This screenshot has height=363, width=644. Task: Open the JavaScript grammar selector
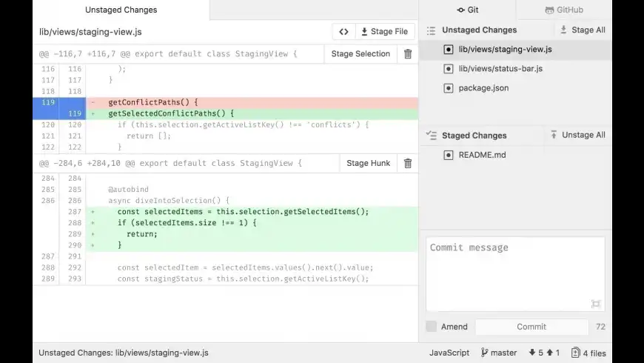coord(449,353)
